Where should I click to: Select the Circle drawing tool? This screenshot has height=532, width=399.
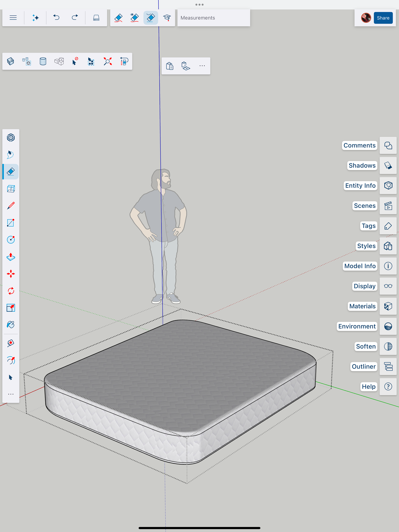(x=11, y=240)
